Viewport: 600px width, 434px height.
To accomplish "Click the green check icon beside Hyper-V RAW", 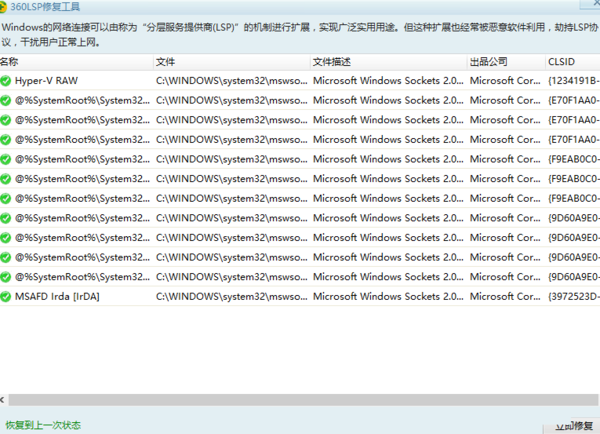I will (5, 81).
